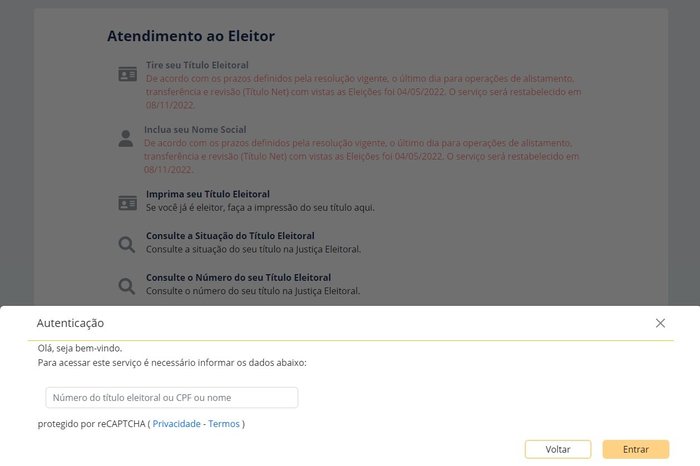Click the yellow Entrar button
700x466 pixels.
coord(636,449)
